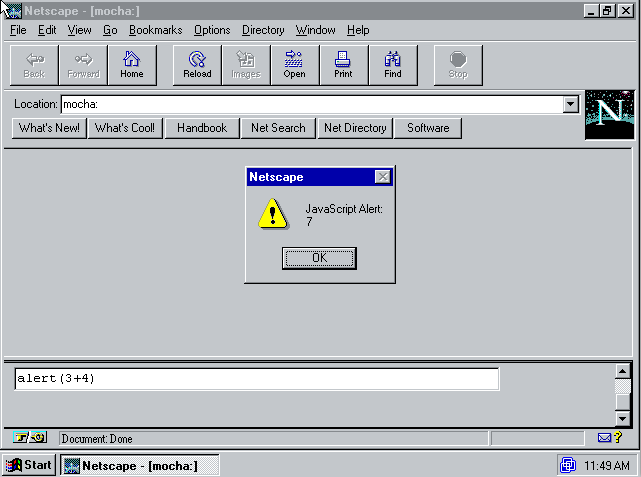The image size is (641, 477).
Task: Close the Netscape alert dialog with X
Action: click(382, 177)
